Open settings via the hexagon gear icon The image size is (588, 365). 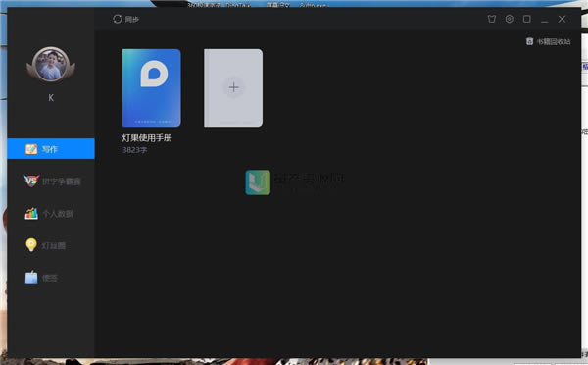(x=510, y=19)
